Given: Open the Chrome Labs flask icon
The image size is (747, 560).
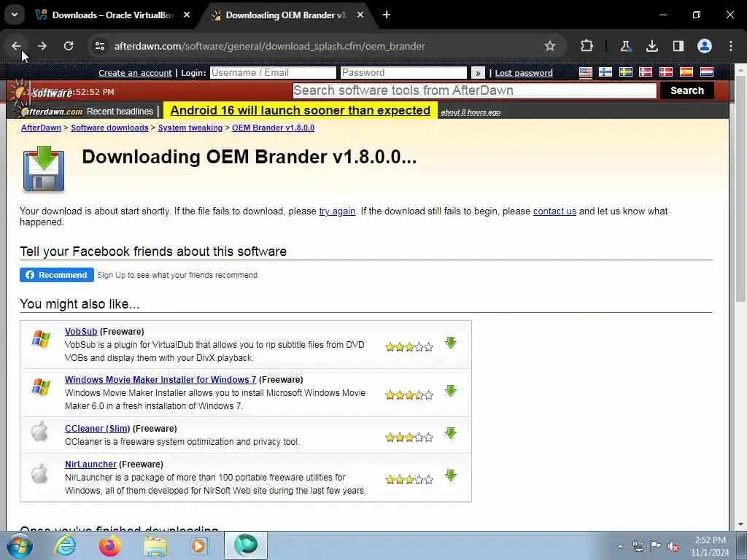Looking at the screenshot, I should [625, 46].
